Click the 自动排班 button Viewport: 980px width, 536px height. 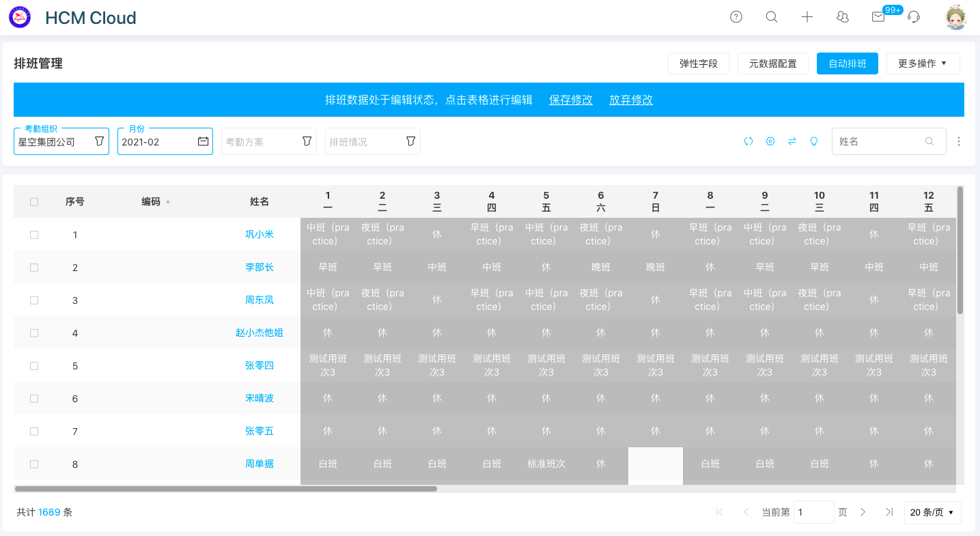848,64
